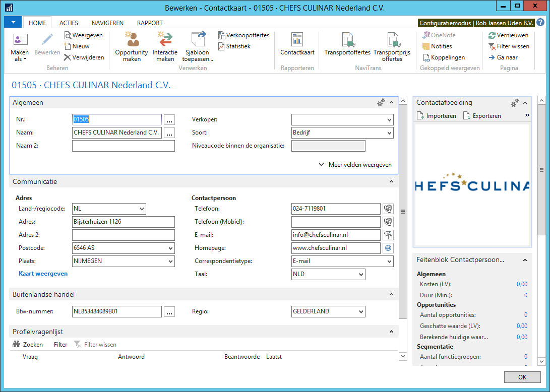550x392 pixels.
Task: Click Verwijderen to delete contact
Action: coord(84,57)
